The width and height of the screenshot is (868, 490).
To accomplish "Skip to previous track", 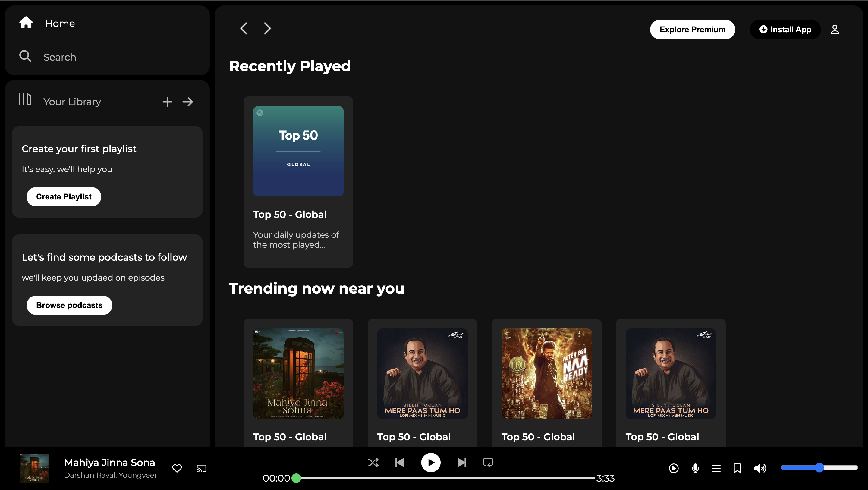I will (x=400, y=463).
